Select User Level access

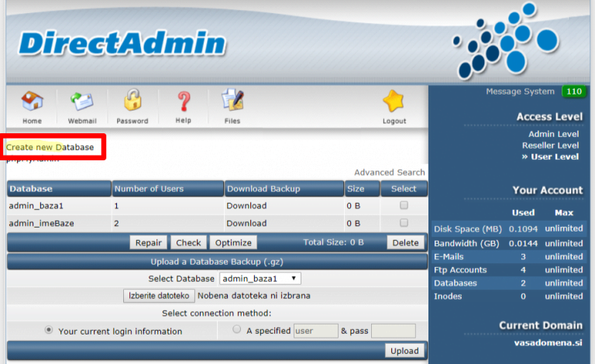(555, 157)
